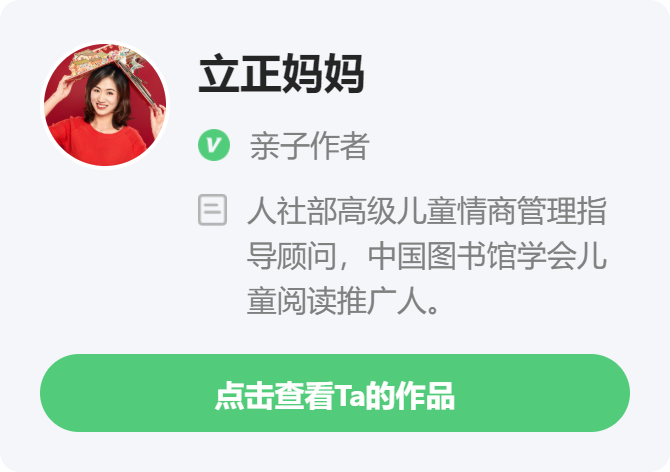Click the rounded left end of the green button
Image resolution: width=670 pixels, height=472 pixels.
(x=64, y=393)
